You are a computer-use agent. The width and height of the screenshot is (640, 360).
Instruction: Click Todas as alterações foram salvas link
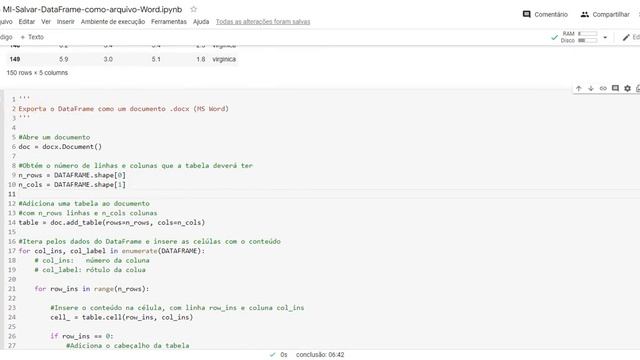coord(263,22)
